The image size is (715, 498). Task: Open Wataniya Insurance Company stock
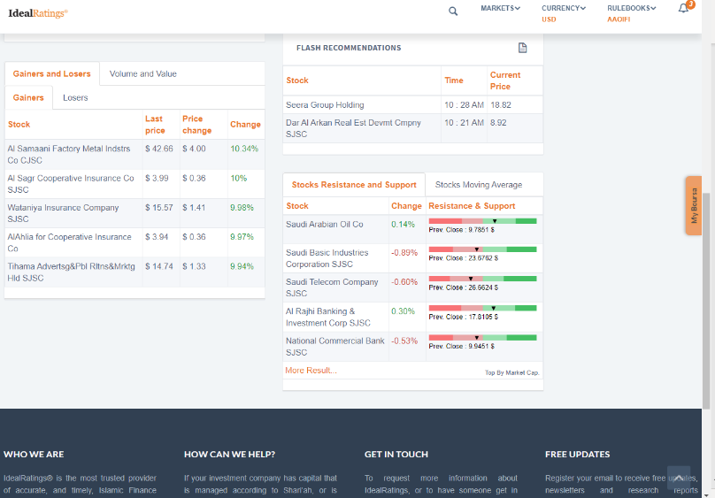(63, 213)
